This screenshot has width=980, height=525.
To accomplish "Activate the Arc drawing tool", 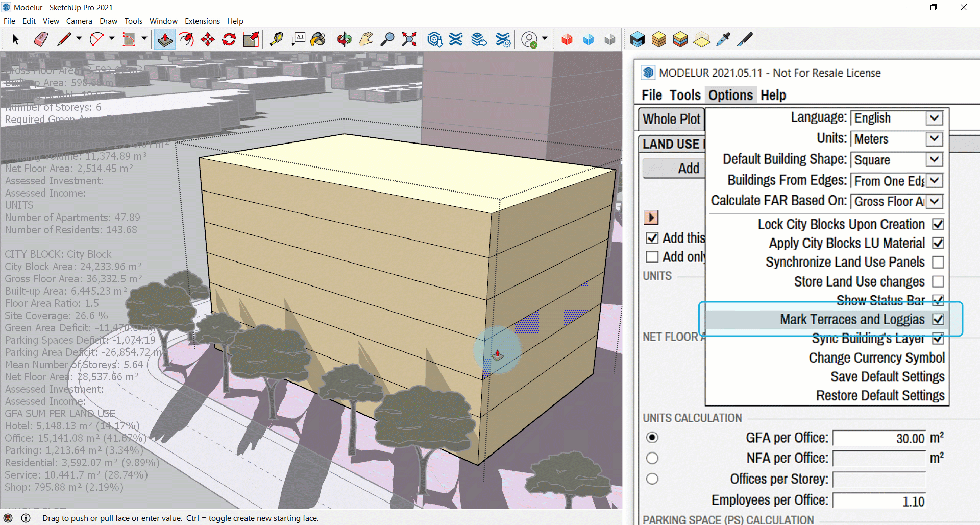I will tap(96, 39).
